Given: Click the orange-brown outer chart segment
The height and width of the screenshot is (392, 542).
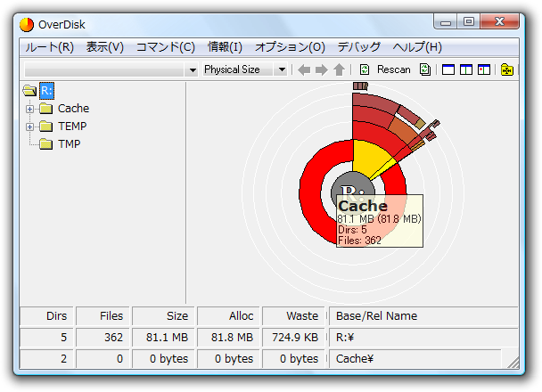Looking at the screenshot, I should (x=403, y=132).
